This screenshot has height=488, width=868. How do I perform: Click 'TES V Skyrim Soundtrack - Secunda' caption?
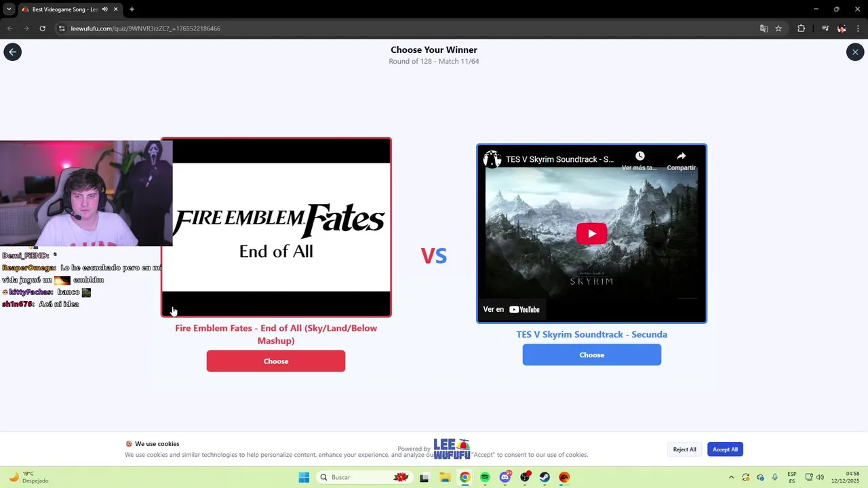591,334
